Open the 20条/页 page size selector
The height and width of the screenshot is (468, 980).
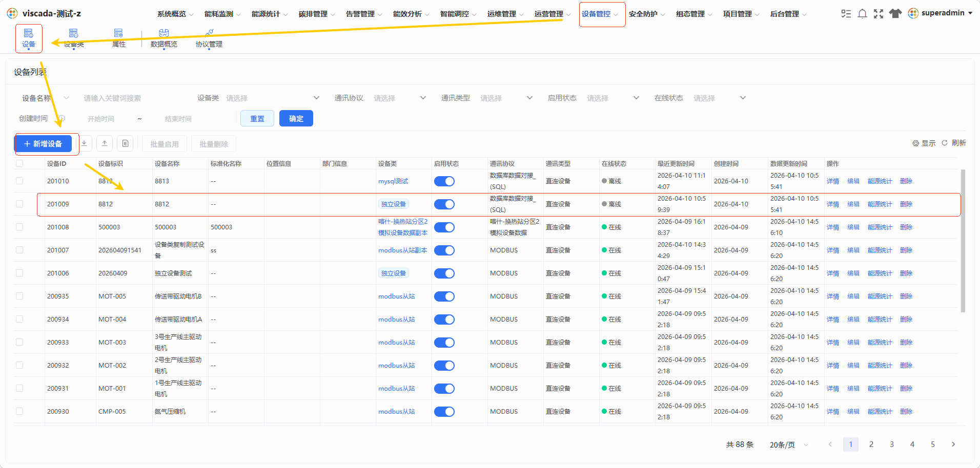(789, 444)
